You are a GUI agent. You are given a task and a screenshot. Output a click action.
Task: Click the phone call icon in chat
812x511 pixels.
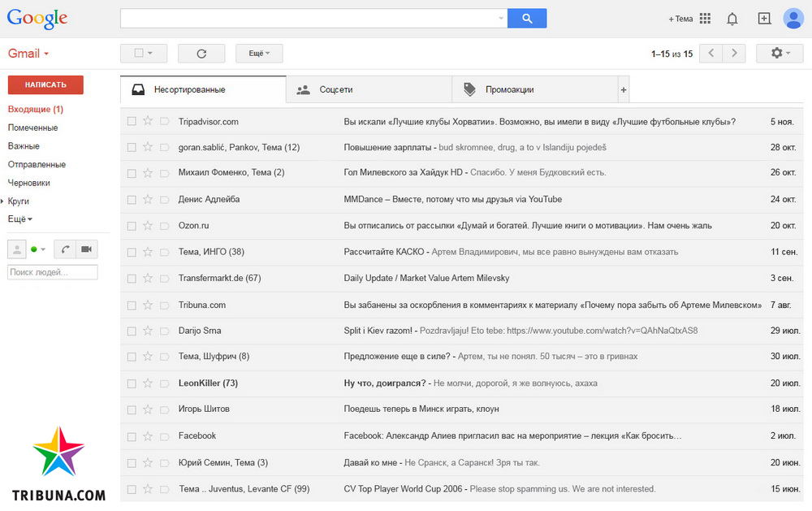tap(65, 249)
